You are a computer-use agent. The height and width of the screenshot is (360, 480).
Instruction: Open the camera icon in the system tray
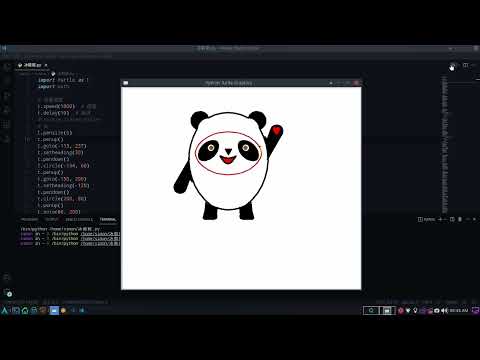[437, 311]
